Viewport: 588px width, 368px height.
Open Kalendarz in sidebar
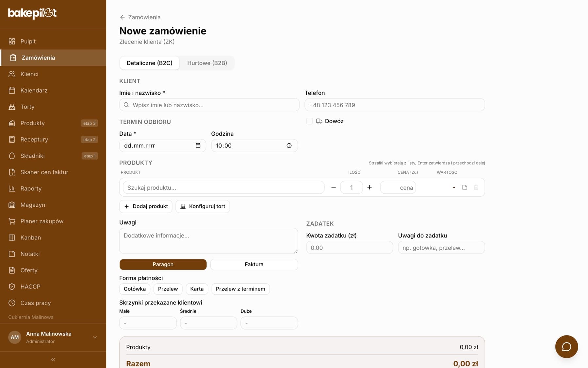click(53, 90)
